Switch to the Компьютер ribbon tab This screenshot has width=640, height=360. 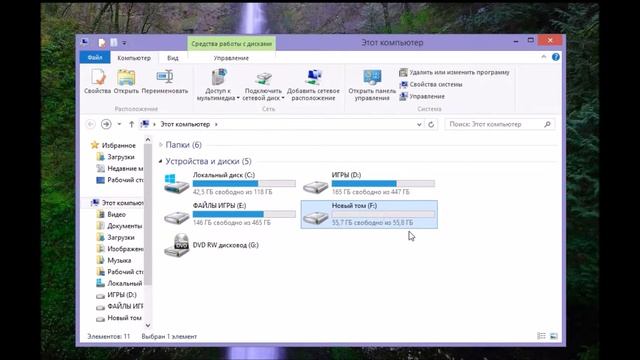pyautogui.click(x=134, y=58)
